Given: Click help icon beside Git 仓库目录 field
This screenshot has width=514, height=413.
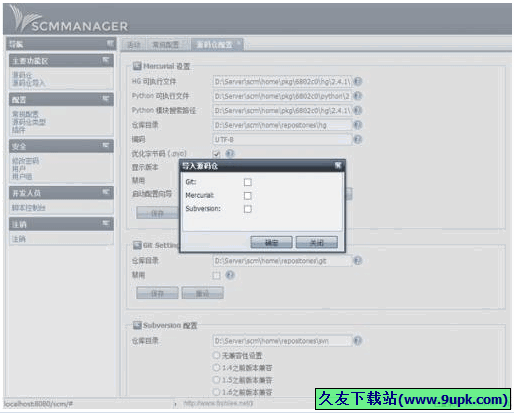Looking at the screenshot, I should click(x=358, y=261).
